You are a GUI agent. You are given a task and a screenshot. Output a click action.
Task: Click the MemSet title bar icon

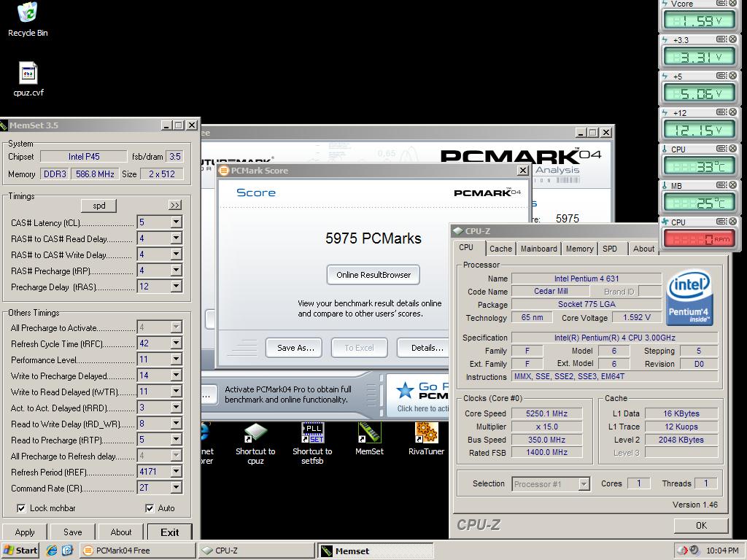(4, 125)
